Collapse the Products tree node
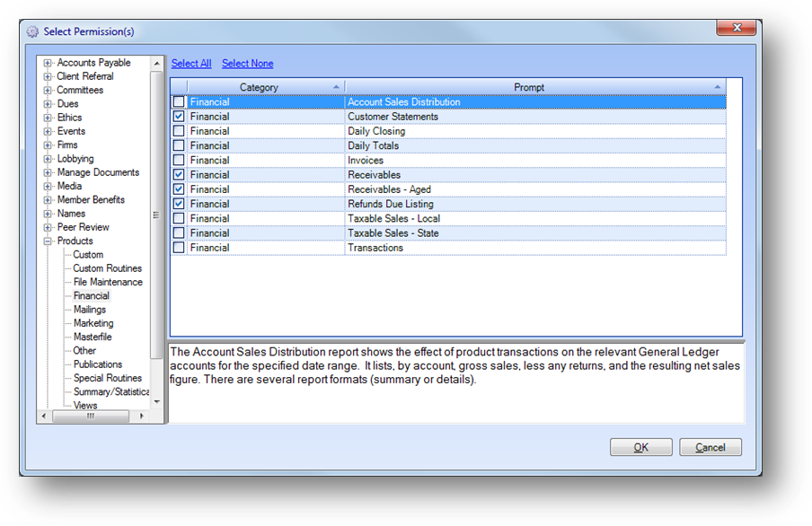This screenshot has width=812, height=526. (48, 241)
